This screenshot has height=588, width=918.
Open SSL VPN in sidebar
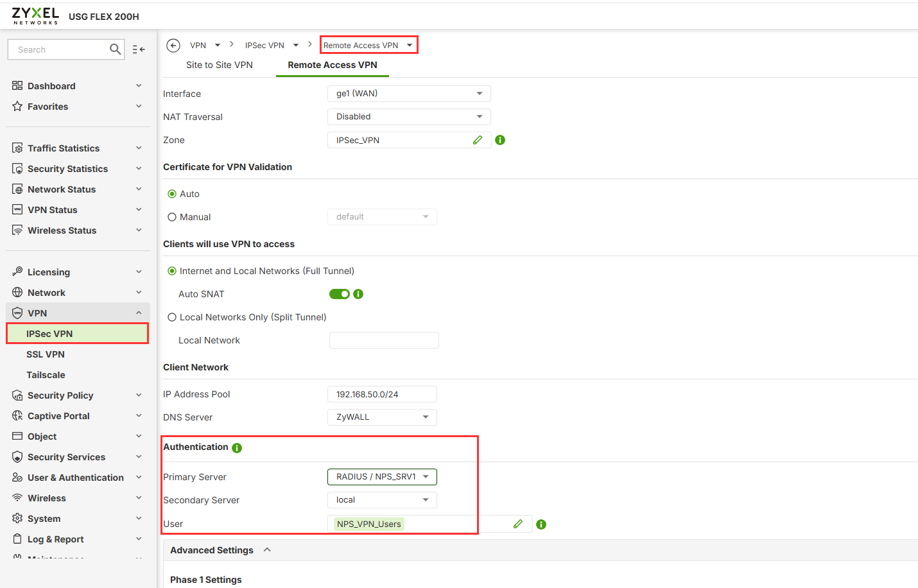(x=46, y=354)
